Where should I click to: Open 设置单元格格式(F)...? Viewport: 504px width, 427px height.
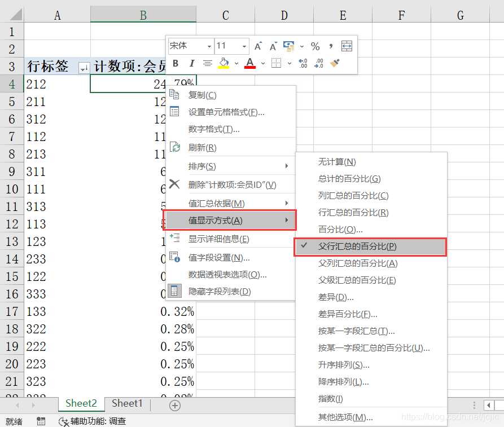pyautogui.click(x=231, y=112)
